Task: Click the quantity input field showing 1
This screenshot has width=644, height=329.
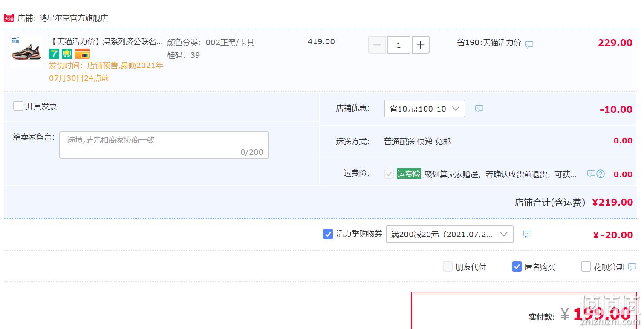Action: pos(399,45)
